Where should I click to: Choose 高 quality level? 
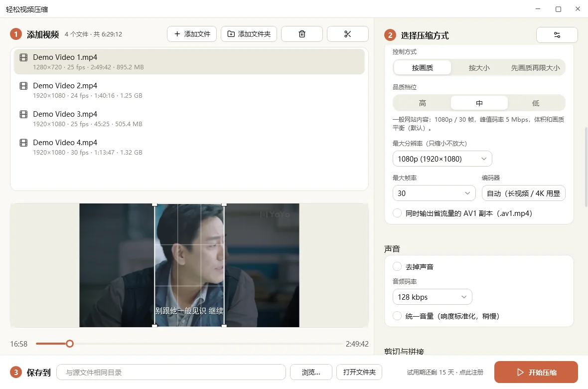(x=422, y=103)
